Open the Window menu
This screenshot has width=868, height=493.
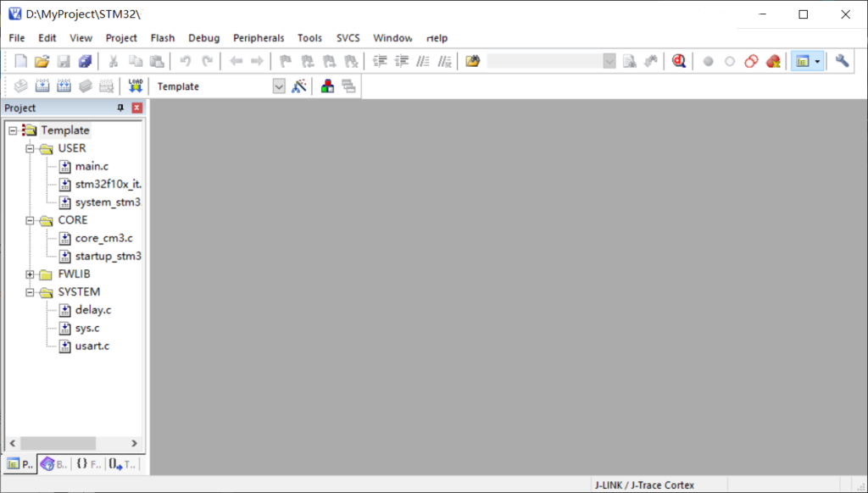(x=392, y=37)
